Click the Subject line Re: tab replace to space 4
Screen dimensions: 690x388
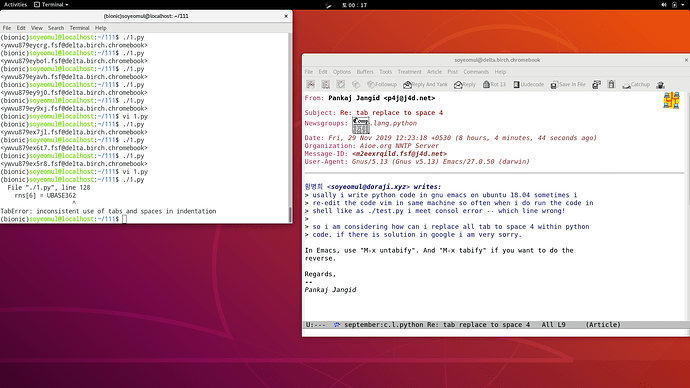tap(374, 113)
